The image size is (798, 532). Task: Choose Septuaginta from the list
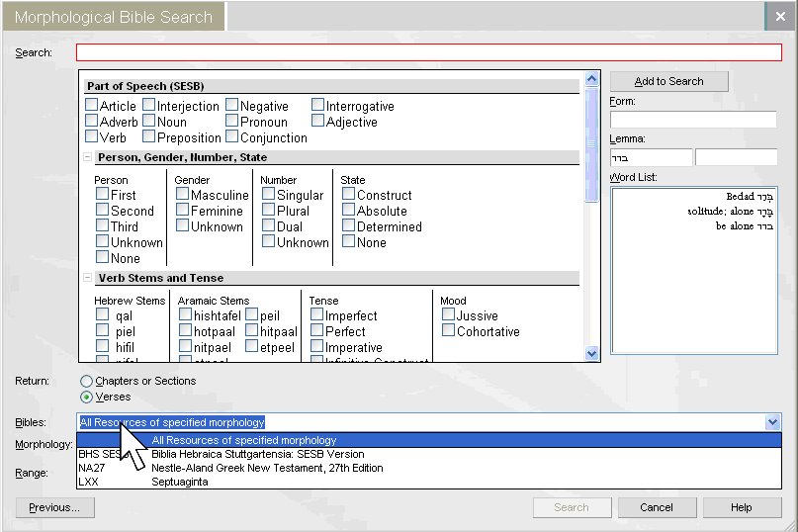tap(429, 482)
